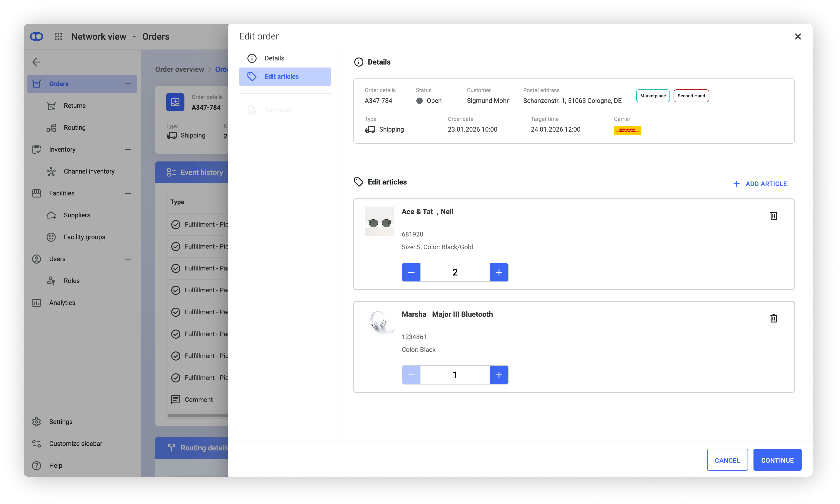Decrease quantity of Ace & Tat sunglasses
This screenshot has height=504, width=840.
coord(411,272)
